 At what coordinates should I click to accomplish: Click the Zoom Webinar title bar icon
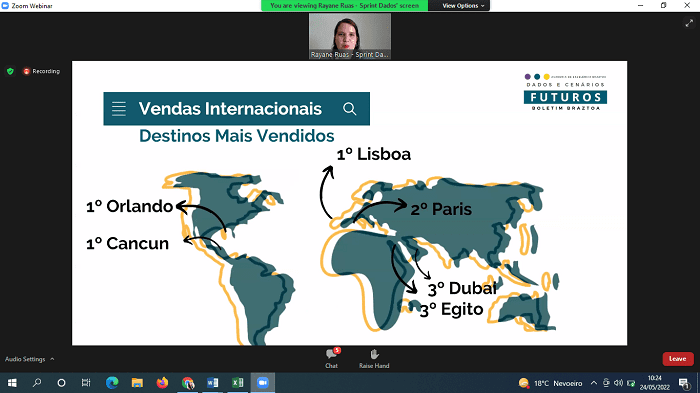[5, 5]
